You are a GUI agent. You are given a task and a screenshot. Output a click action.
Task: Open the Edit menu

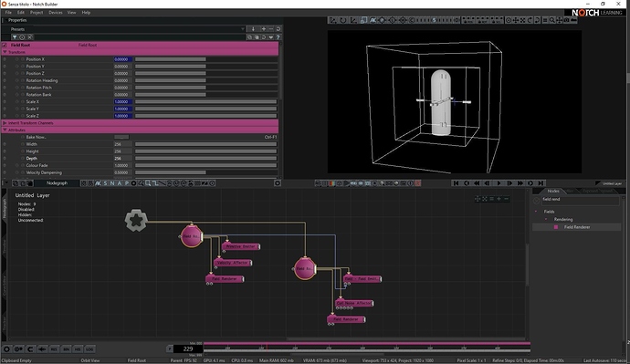[20, 13]
